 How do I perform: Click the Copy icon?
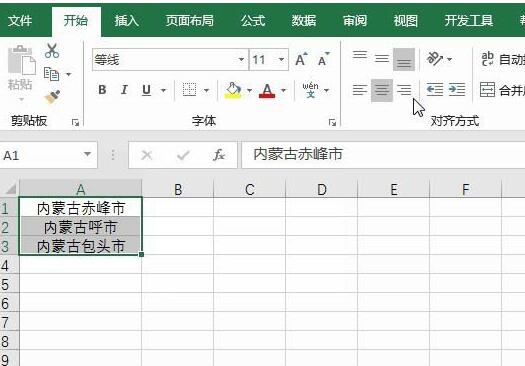pyautogui.click(x=51, y=74)
